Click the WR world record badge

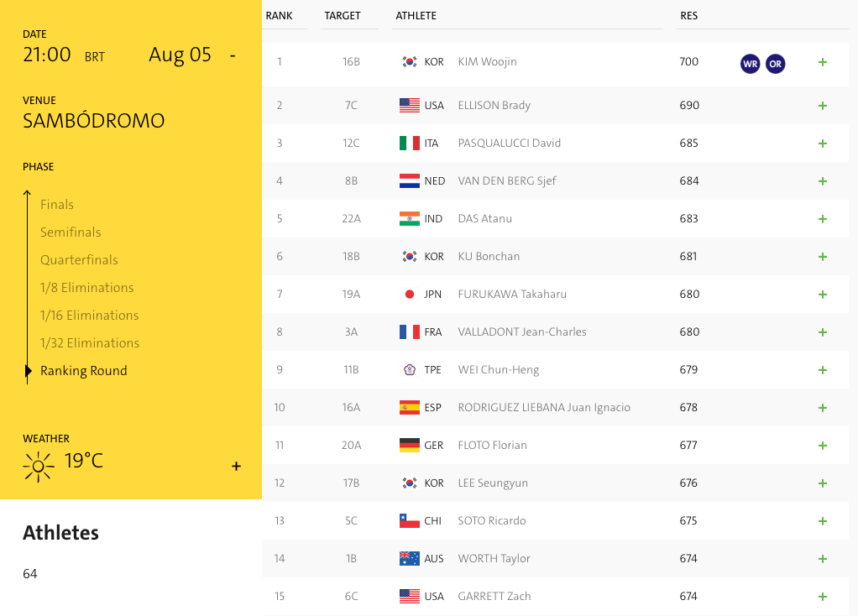(x=750, y=64)
